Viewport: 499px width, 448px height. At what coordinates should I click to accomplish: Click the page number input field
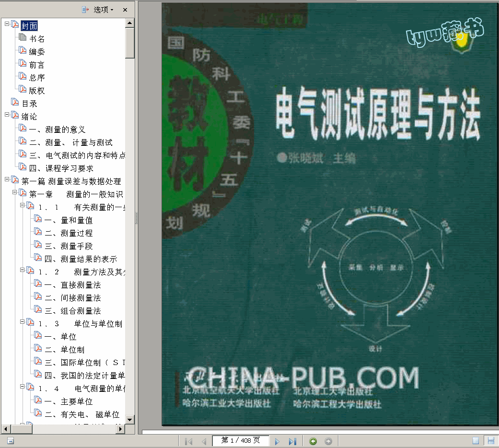(x=240, y=440)
